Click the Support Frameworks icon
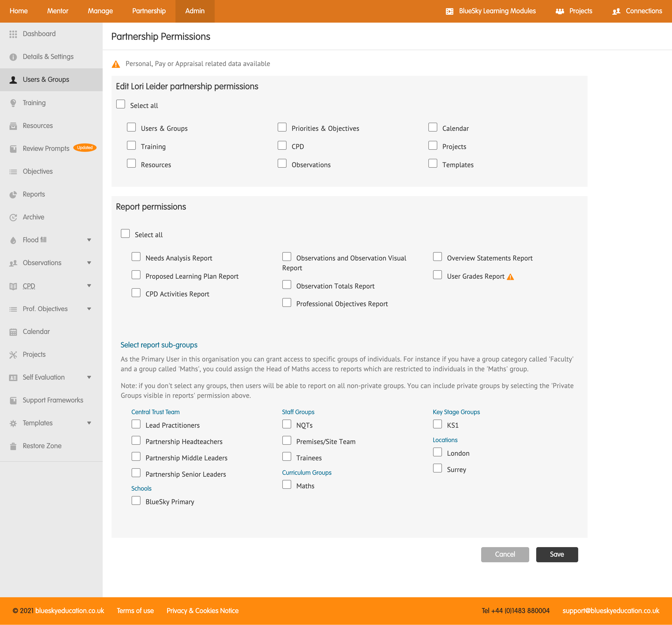672x625 pixels. [13, 400]
